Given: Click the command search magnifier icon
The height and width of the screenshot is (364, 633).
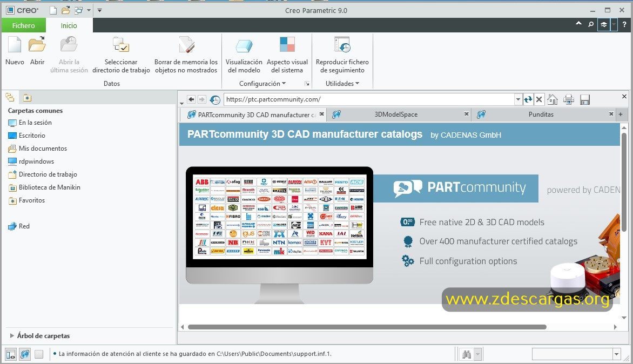Looking at the screenshot, I should (591, 25).
